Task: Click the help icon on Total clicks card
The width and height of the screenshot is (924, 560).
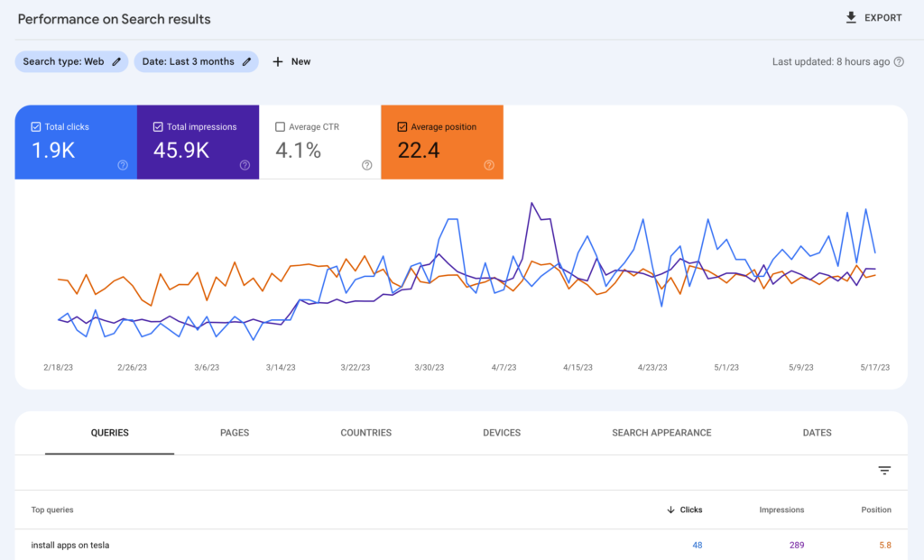Action: pyautogui.click(x=123, y=165)
